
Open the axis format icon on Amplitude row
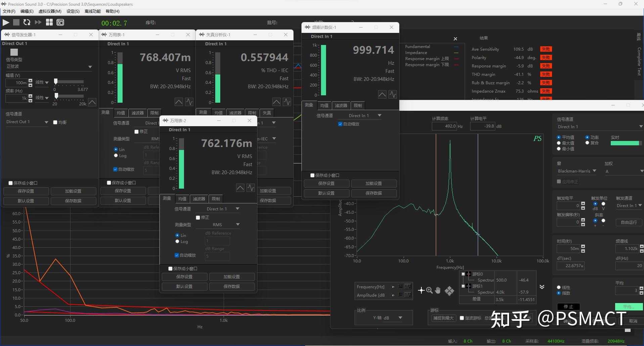pyautogui.click(x=408, y=295)
